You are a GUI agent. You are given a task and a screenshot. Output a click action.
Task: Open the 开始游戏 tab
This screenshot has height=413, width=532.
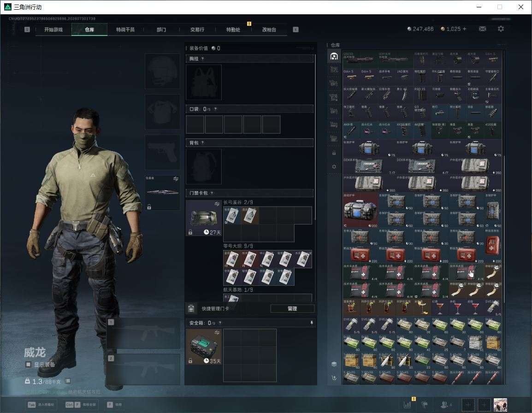click(x=53, y=29)
